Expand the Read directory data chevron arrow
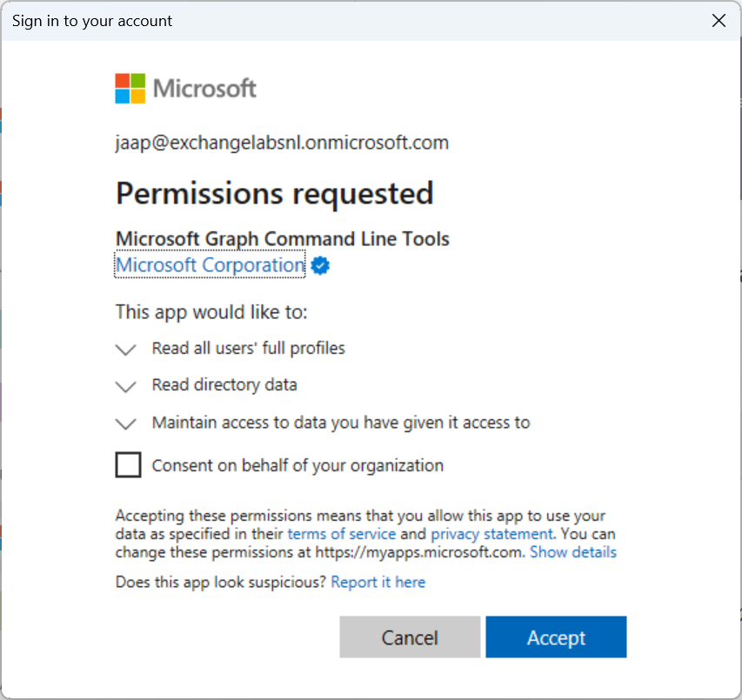 126,386
